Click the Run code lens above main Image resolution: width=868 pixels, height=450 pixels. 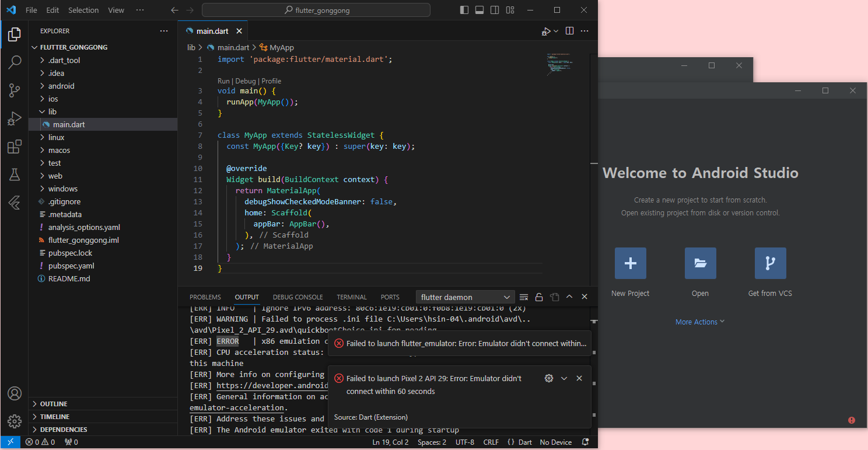(223, 81)
